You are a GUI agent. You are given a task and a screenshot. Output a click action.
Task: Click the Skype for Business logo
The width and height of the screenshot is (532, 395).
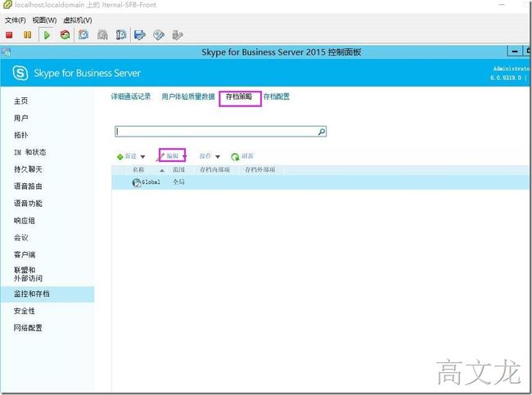[x=20, y=73]
